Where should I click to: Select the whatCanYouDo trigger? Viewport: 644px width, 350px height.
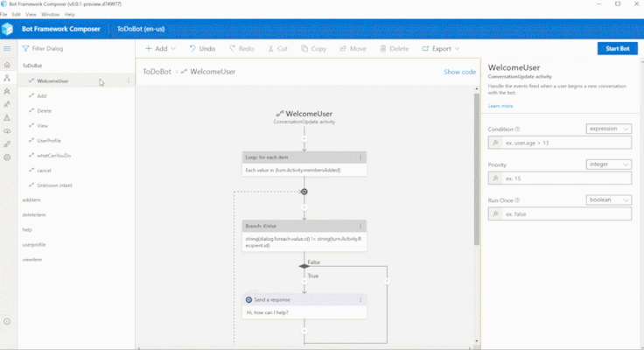click(53, 156)
